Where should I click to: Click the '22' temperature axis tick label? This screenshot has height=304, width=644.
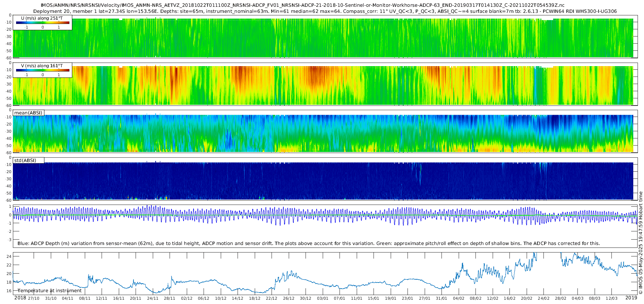[9, 265]
